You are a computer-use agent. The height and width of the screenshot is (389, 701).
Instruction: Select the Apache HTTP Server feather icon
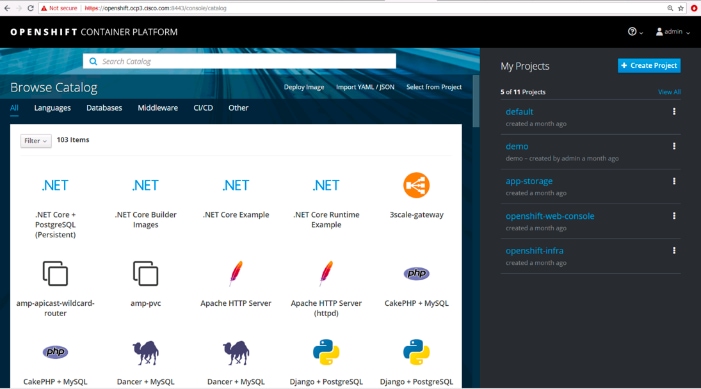pos(236,273)
